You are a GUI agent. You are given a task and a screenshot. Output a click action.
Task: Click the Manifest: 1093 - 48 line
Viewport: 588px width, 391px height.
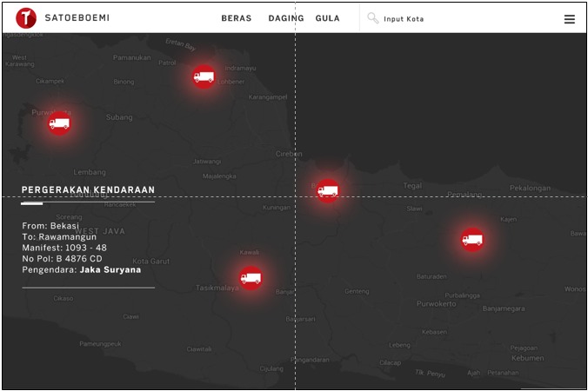click(64, 248)
